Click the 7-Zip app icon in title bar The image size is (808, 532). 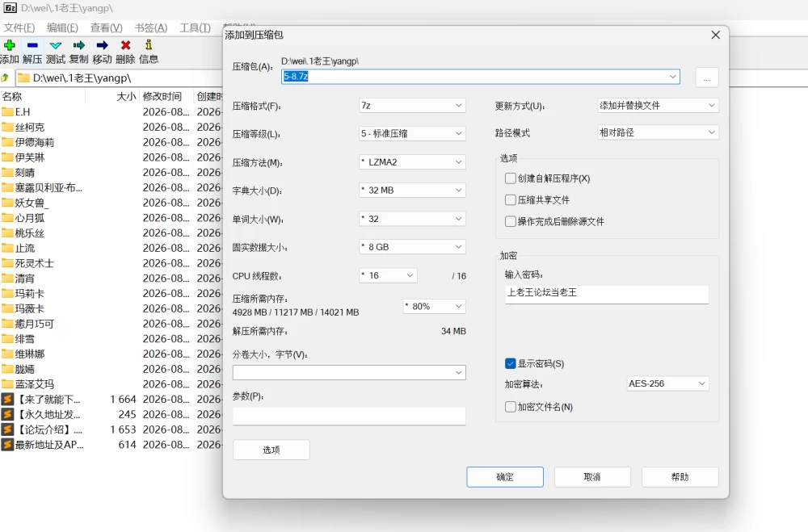[x=11, y=8]
